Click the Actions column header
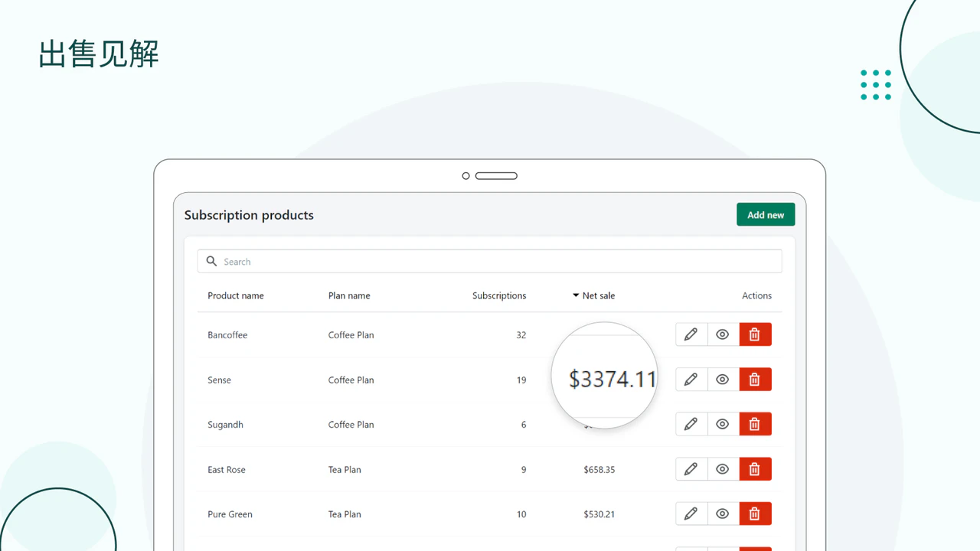This screenshot has height=551, width=980. coord(756,295)
